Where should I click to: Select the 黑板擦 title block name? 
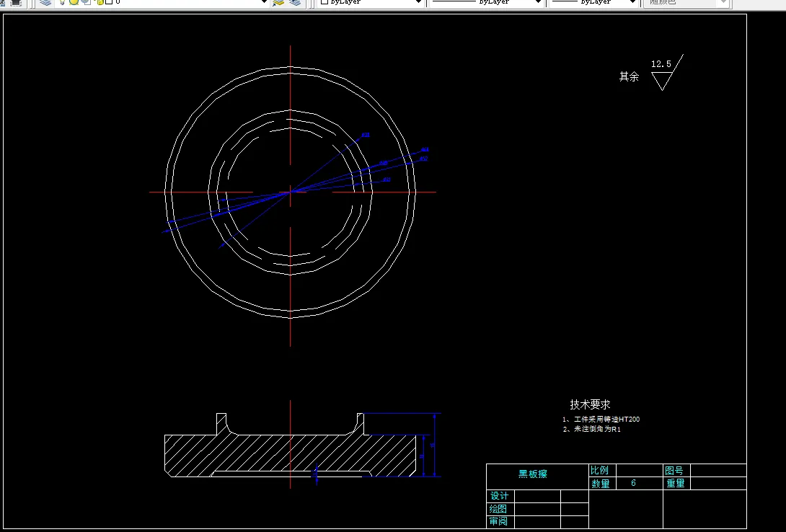[x=532, y=474]
